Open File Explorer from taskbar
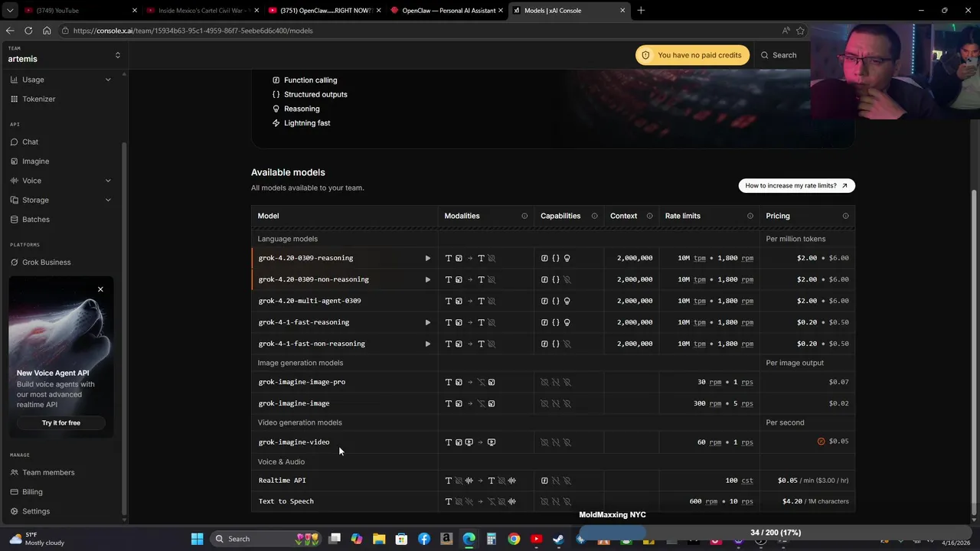 (x=379, y=539)
